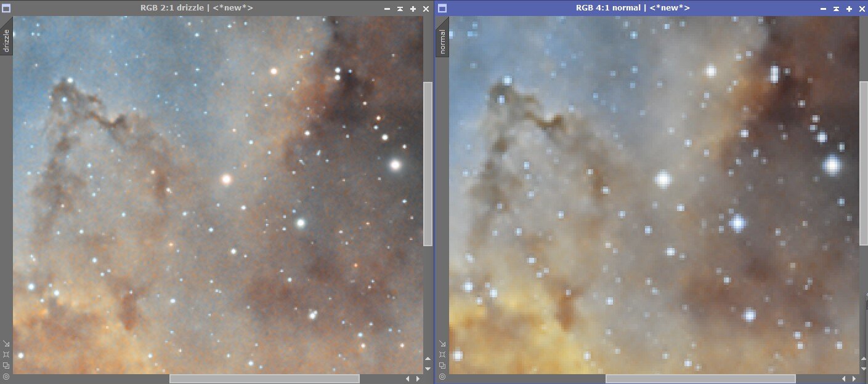This screenshot has height=384, width=868.
Task: Click the 'RGB 2:1 drizzle | <*new*>' title bar
Action: click(197, 9)
